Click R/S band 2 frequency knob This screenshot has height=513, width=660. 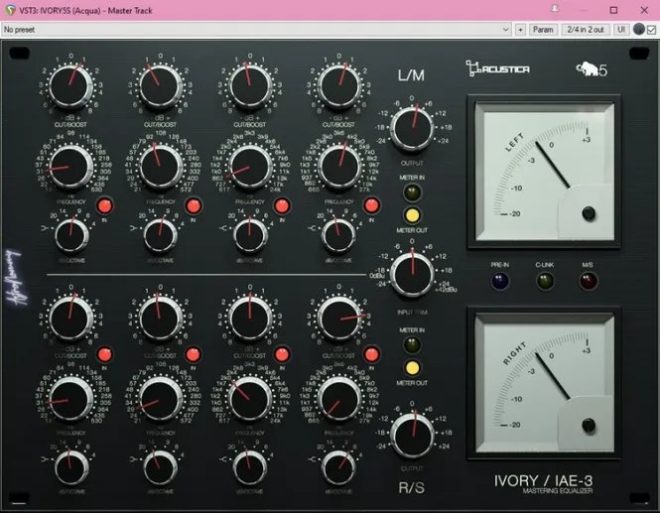tap(160, 399)
